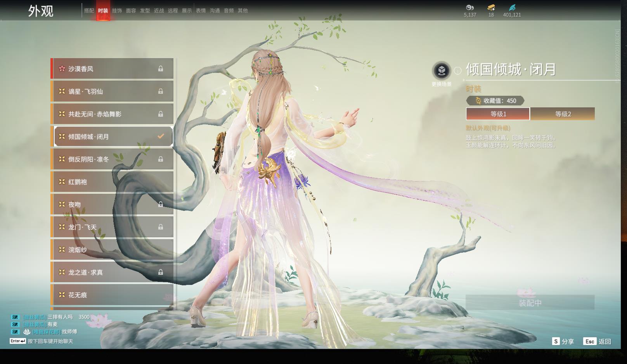This screenshot has height=364, width=627.
Task: Switch to 等级2 outfit level
Action: click(563, 114)
